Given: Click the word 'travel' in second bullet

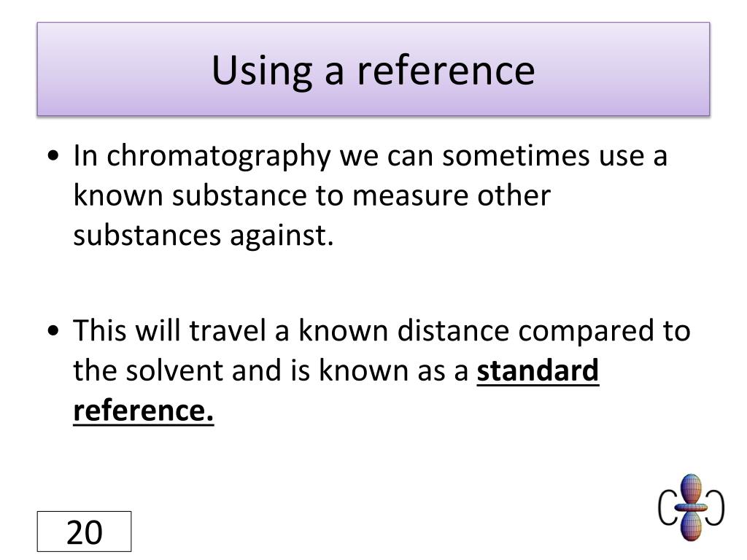Looking at the screenshot, I should pos(228,330).
